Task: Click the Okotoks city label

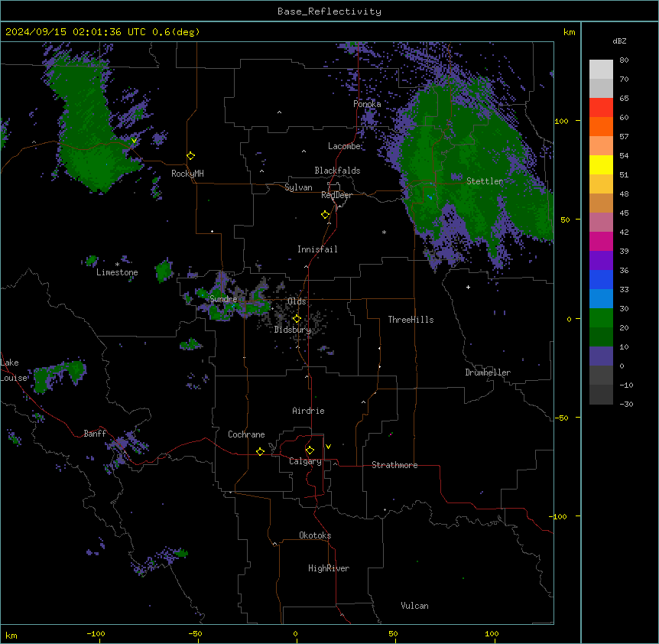Action: tap(315, 535)
